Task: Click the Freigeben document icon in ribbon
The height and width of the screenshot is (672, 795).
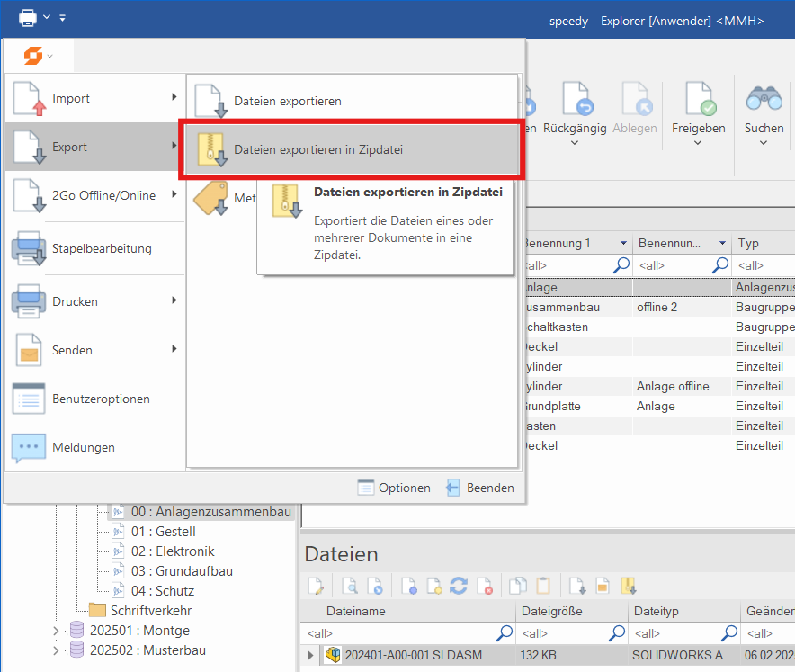Action: [699, 99]
